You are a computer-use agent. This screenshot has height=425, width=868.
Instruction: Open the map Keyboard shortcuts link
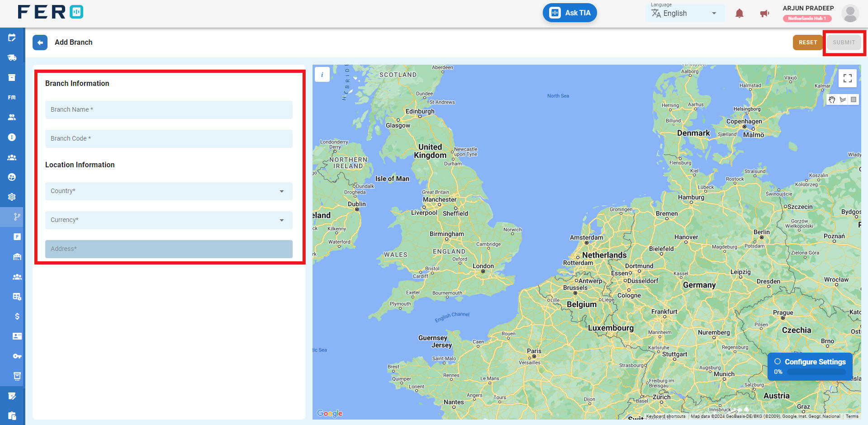666,416
